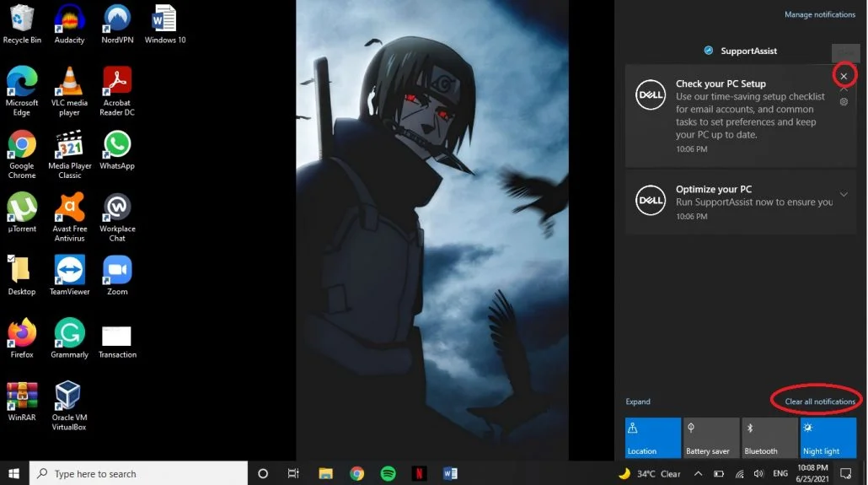This screenshot has height=485, width=868.
Task: Open Spotify from the taskbar
Action: coord(388,473)
